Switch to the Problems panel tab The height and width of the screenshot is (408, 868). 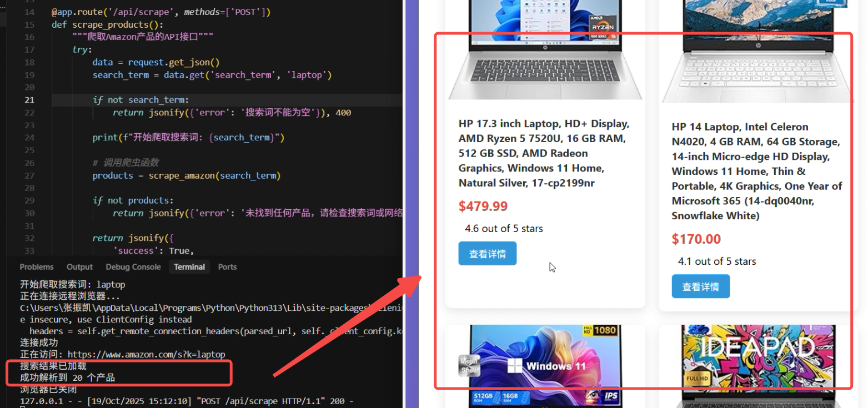pos(37,267)
